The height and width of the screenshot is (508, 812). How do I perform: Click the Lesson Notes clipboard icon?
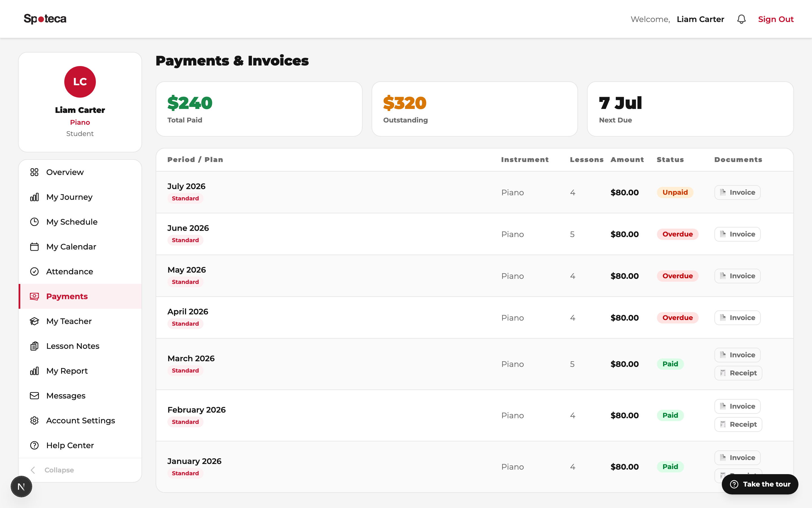tap(34, 346)
